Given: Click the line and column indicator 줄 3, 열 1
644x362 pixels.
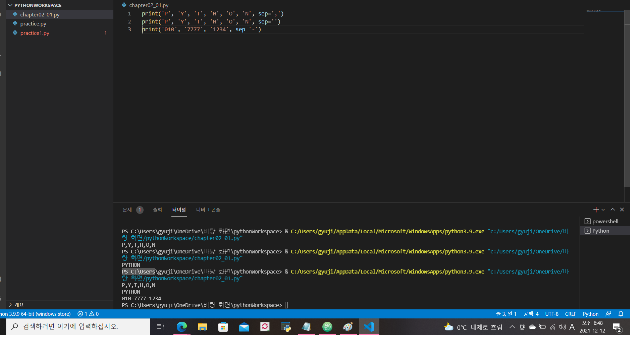Looking at the screenshot, I should pos(506,314).
